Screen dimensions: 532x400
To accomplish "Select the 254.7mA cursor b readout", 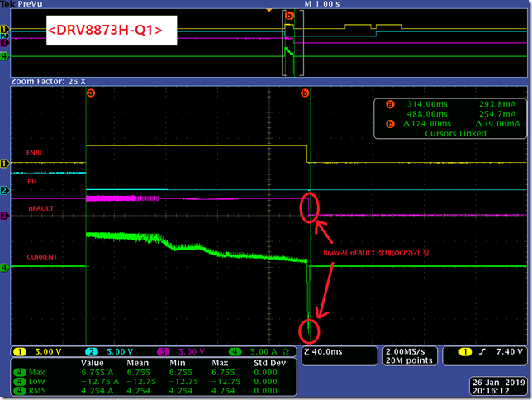I will tap(497, 114).
